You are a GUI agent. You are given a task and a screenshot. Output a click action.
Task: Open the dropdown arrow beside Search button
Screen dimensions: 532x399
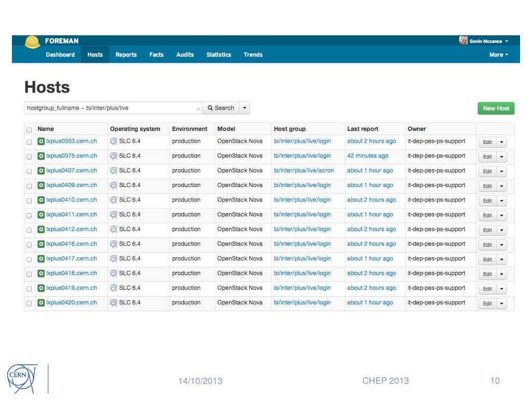pos(245,108)
